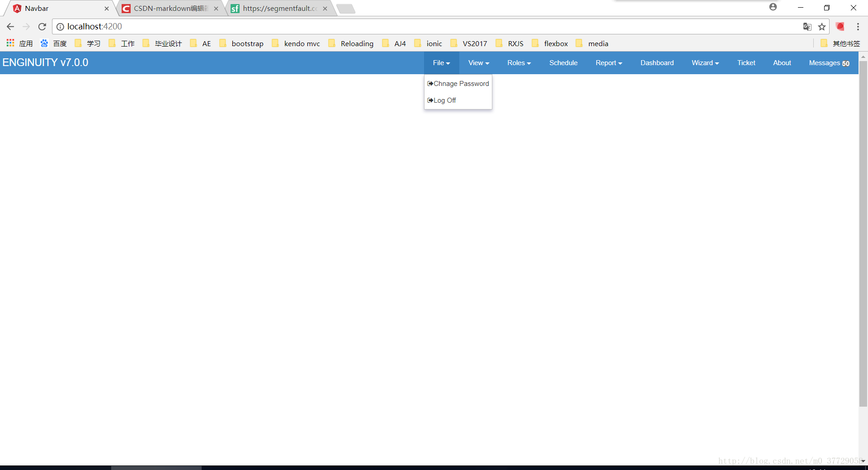Open the 百度 bookmark
The width and height of the screenshot is (868, 470).
point(53,43)
